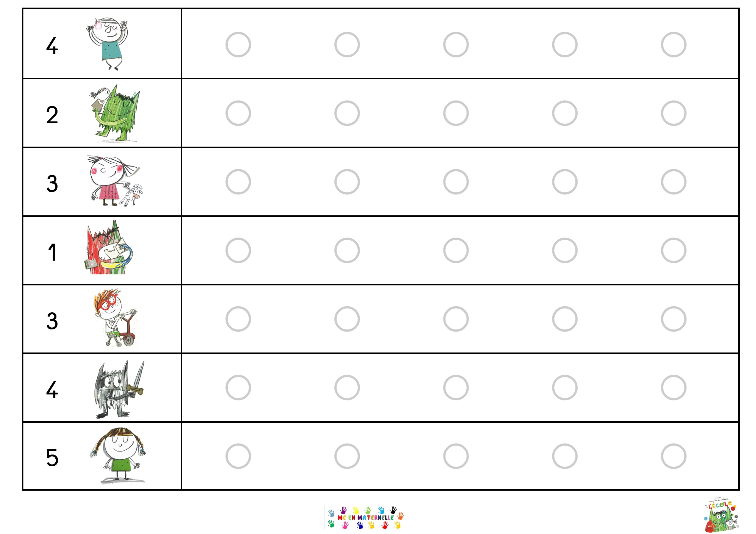
Task: Select middle circle in tricycle boy row
Action: (x=456, y=319)
